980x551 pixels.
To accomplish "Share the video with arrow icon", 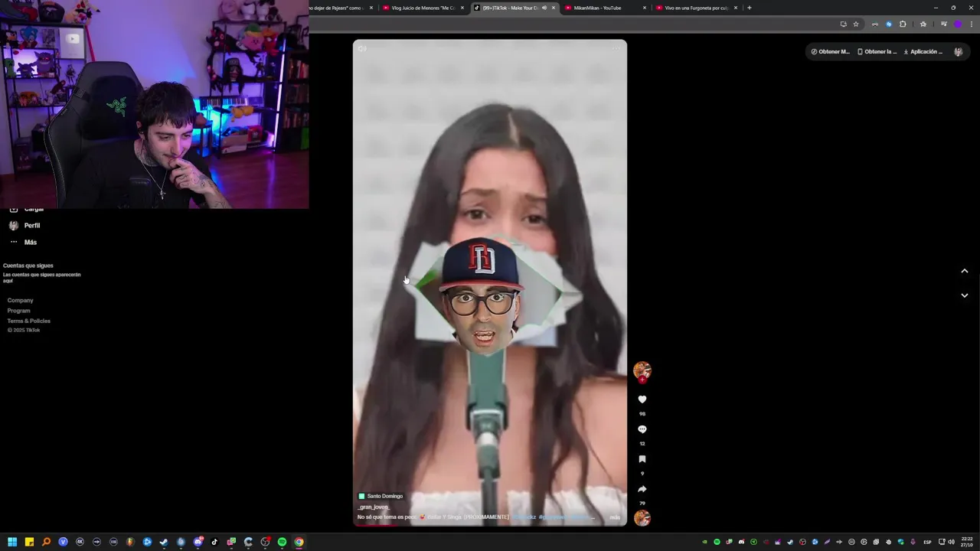I will (642, 489).
